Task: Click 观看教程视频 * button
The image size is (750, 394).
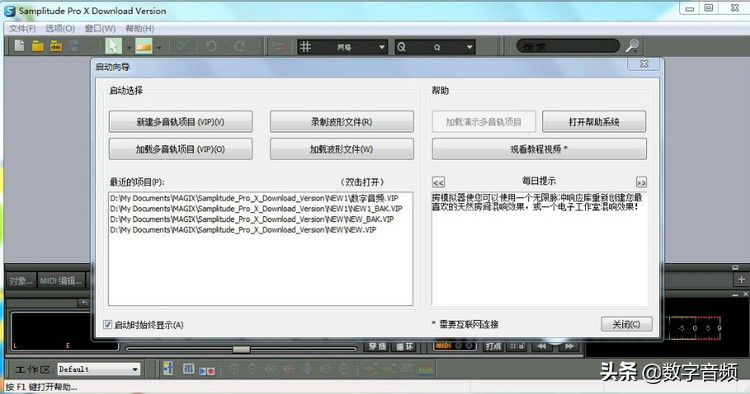Action: tap(539, 149)
